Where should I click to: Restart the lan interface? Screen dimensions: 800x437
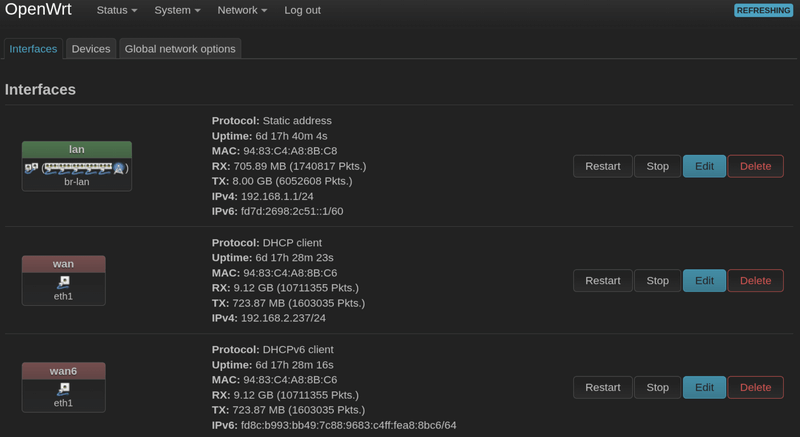point(603,166)
